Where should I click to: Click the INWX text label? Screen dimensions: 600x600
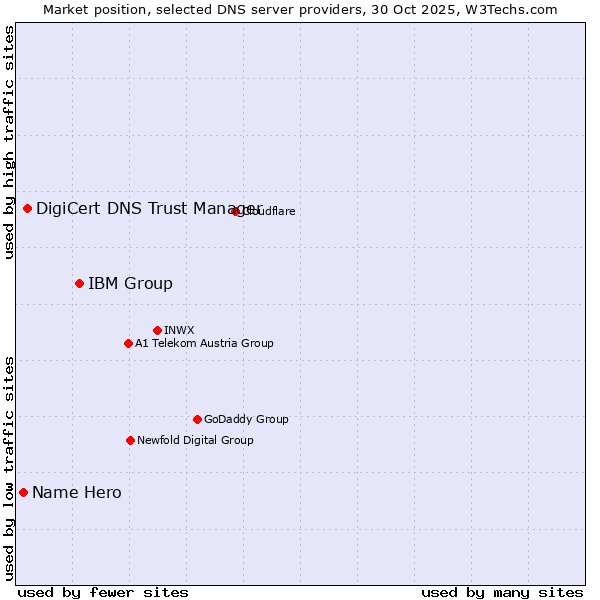click(x=179, y=330)
